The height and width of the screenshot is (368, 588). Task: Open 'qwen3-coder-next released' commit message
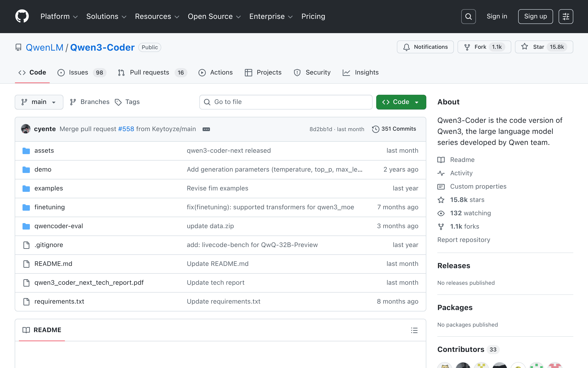(229, 151)
